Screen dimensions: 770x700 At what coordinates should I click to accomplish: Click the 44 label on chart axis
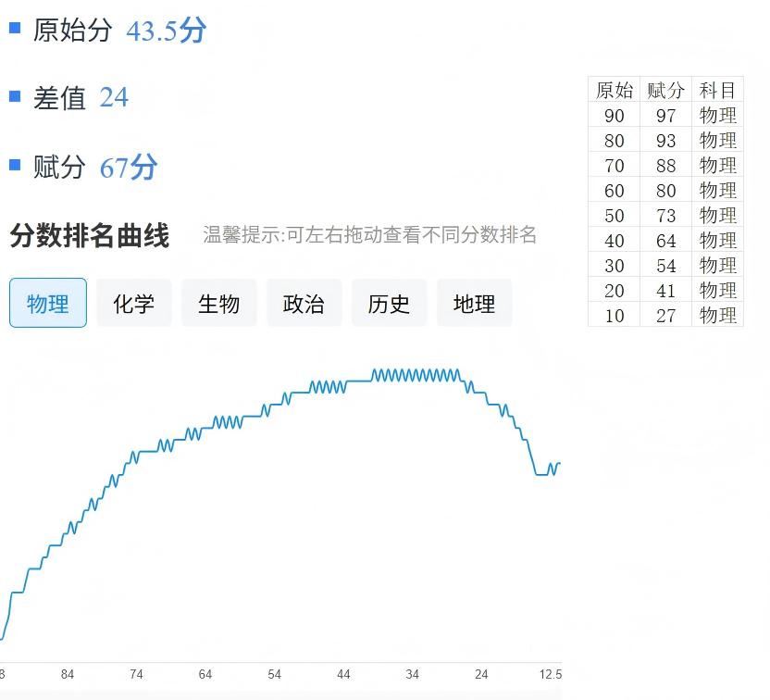343,674
